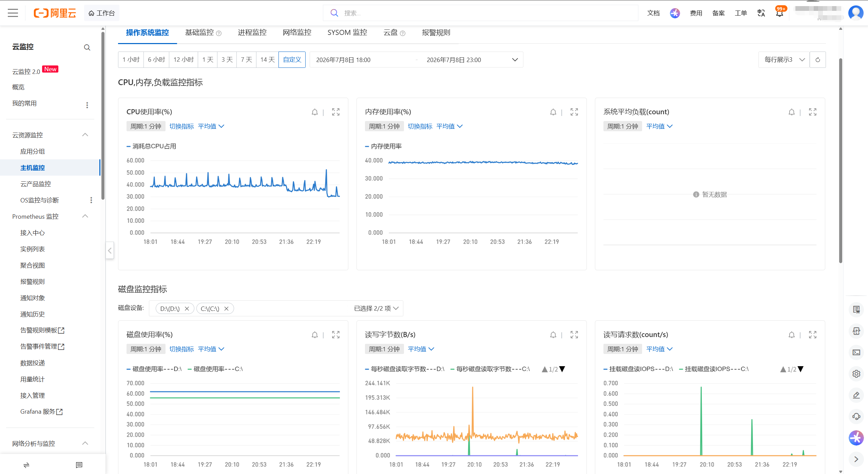Set an alarm on the 读写字节数 chart
This screenshot has height=474, width=868.
coord(553,335)
